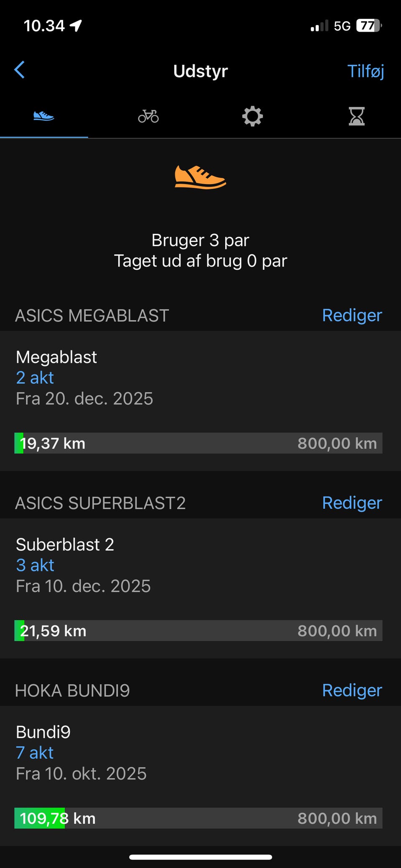401x868 pixels.
Task: Tap Megablast 19,37 km progress bar
Action: [x=198, y=443]
